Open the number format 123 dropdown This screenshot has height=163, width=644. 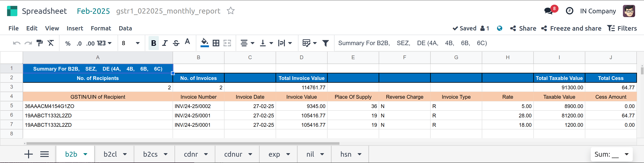click(x=104, y=43)
